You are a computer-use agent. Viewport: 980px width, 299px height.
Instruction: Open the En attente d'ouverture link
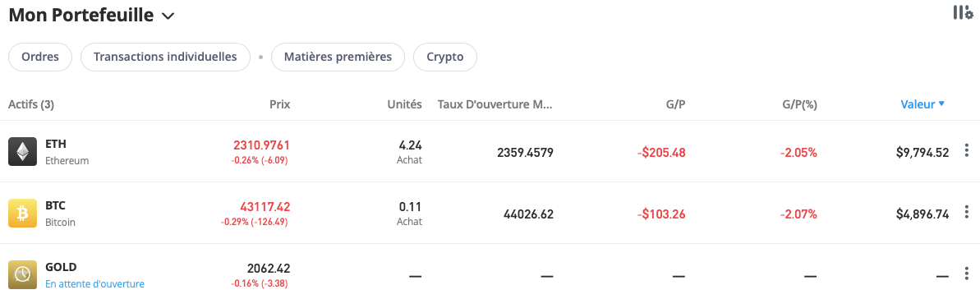point(95,283)
